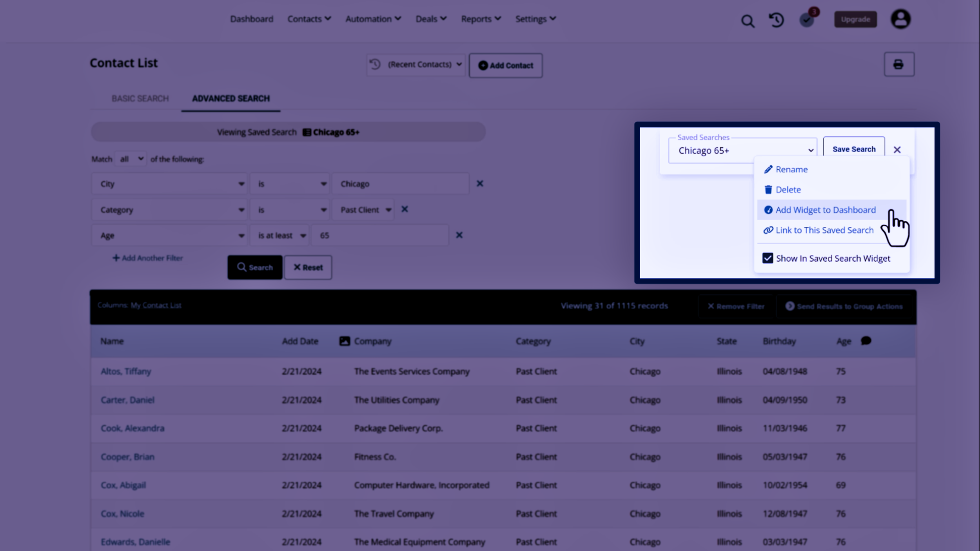
Task: Click the comment bubble column icon
Action: [x=866, y=341]
